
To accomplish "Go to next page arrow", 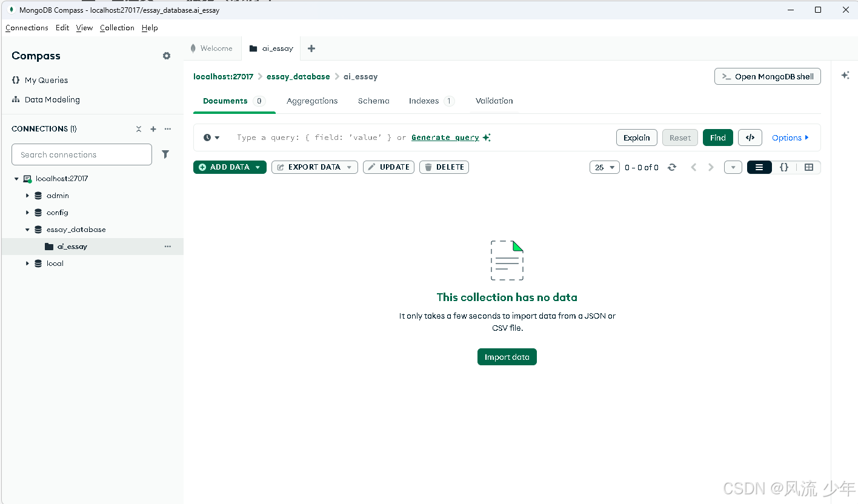I will pyautogui.click(x=711, y=167).
